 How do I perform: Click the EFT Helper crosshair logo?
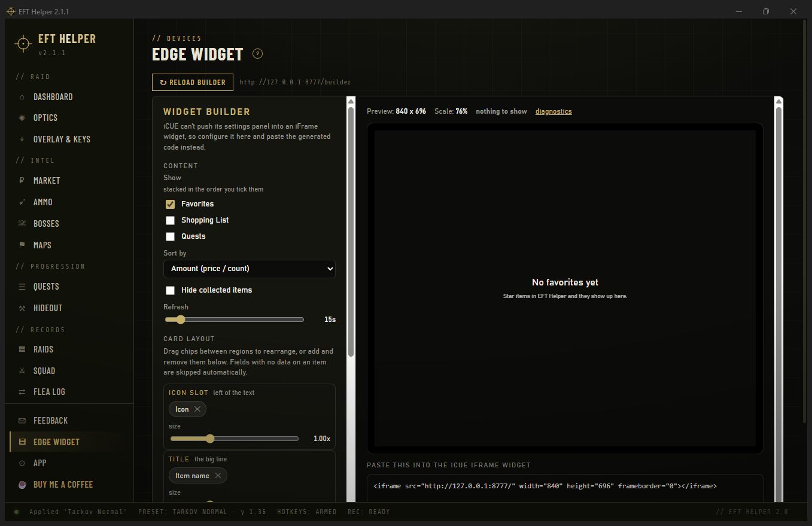point(23,44)
